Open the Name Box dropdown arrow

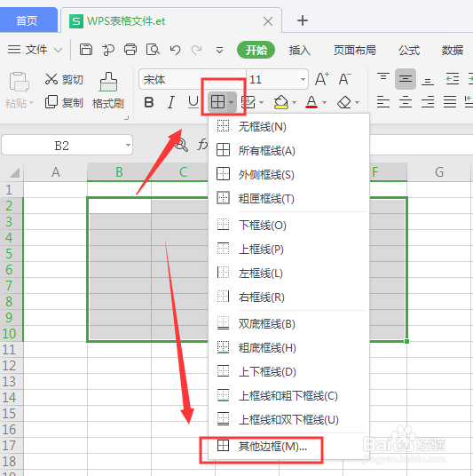128,145
